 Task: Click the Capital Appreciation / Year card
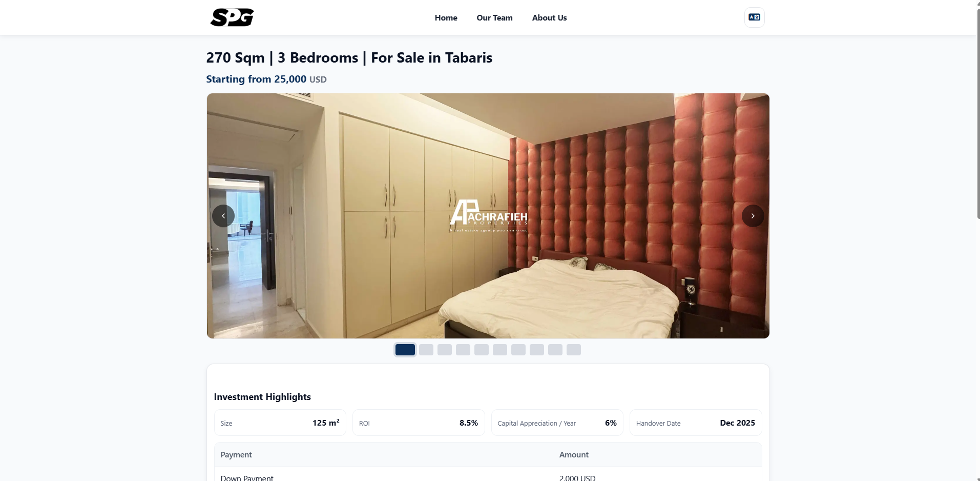point(557,423)
